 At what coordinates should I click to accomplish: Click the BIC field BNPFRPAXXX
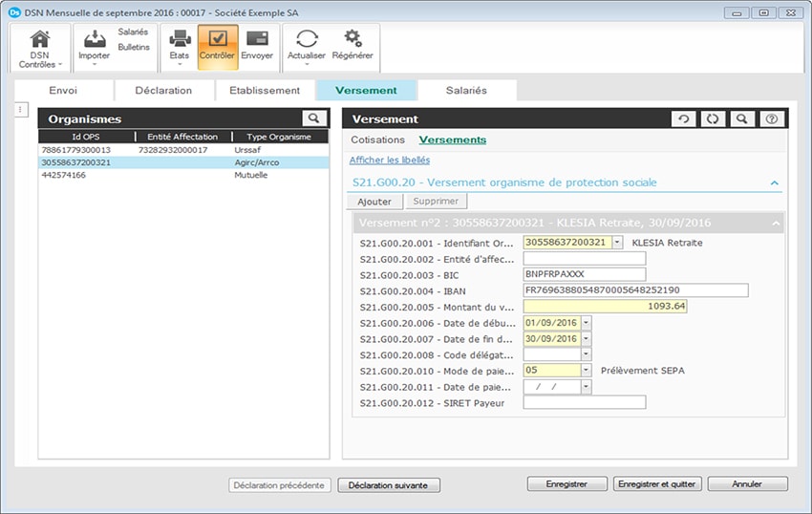click(585, 274)
